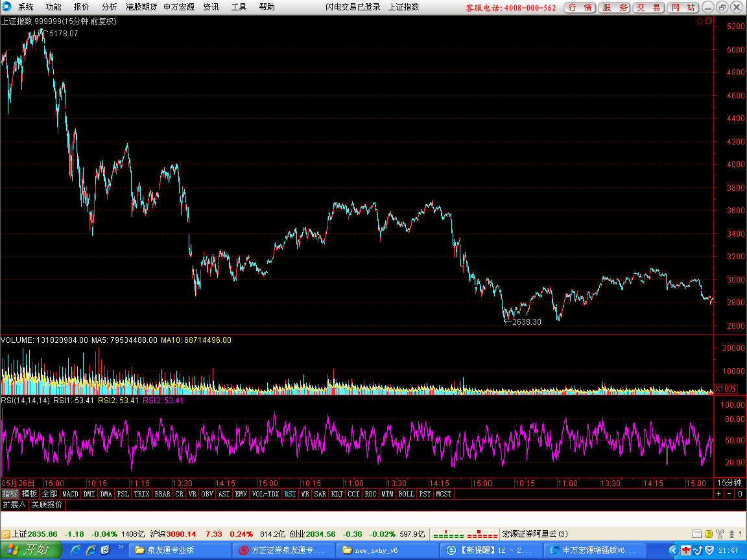This screenshot has height=560, width=747.
Task: Switch to 泉友通专业版 taskbar window
Action: (179, 550)
